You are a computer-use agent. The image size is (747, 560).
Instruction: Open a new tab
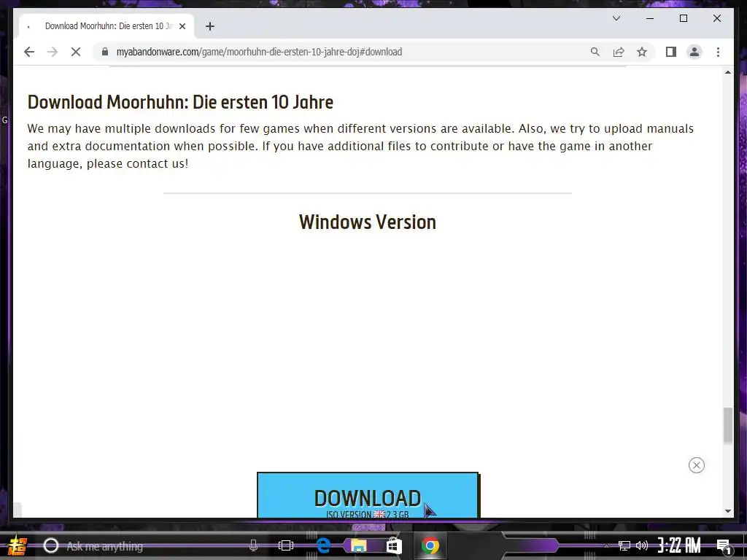coord(210,26)
